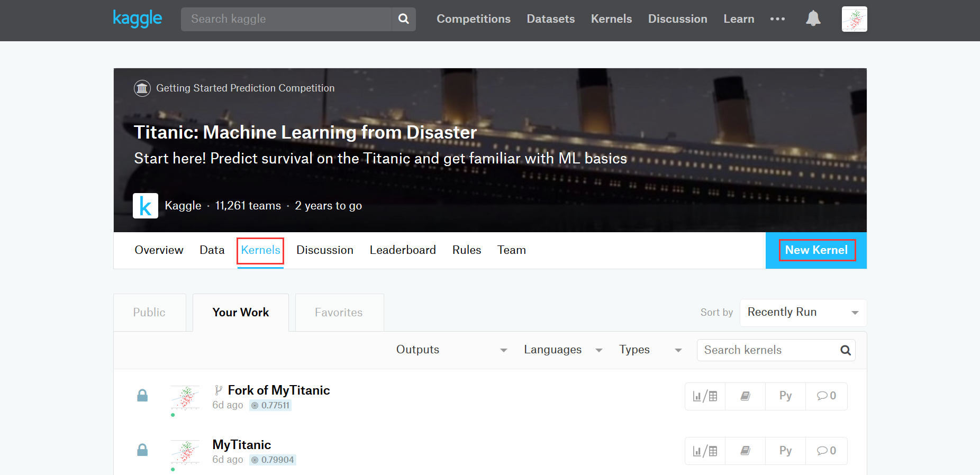980x475 pixels.
Task: Switch to competition Data tab
Action: coord(212,250)
